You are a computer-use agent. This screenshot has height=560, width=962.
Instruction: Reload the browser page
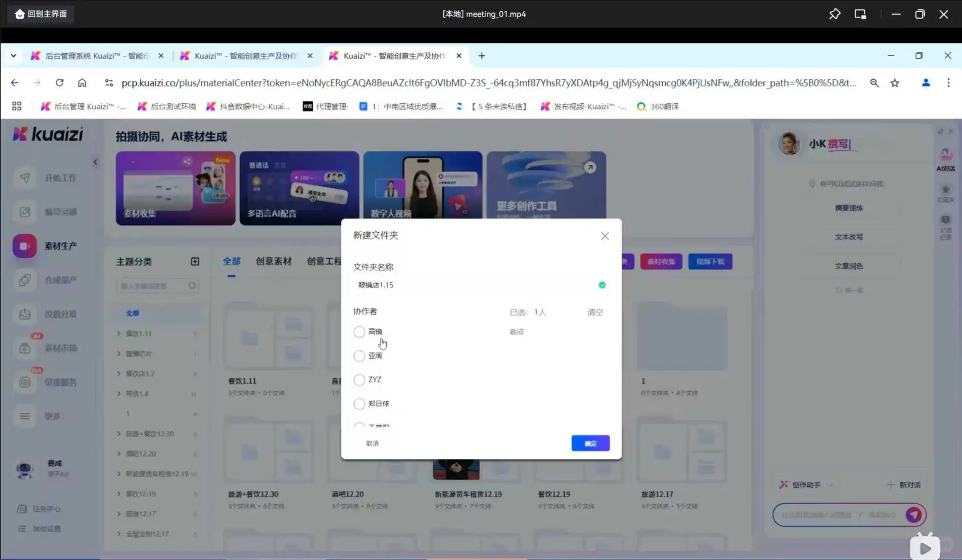(60, 83)
